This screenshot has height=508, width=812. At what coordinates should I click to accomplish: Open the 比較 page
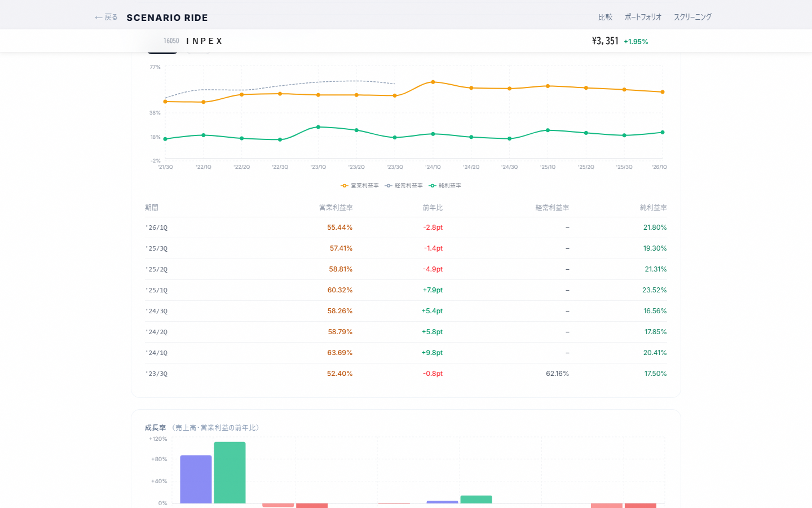605,17
